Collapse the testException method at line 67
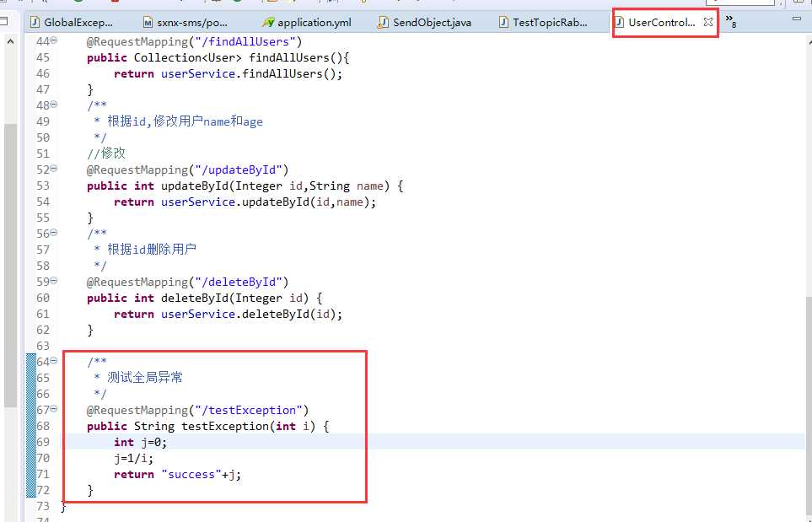 [x=54, y=409]
